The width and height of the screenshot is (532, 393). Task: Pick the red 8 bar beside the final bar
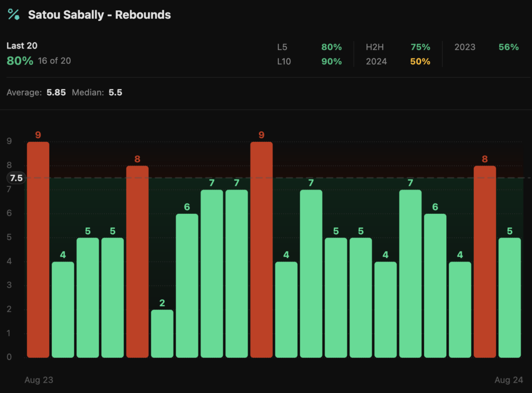(485, 262)
